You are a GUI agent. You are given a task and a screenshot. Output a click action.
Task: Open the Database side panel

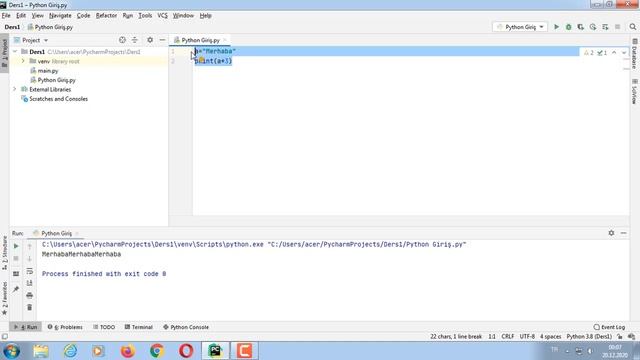pyautogui.click(x=635, y=53)
